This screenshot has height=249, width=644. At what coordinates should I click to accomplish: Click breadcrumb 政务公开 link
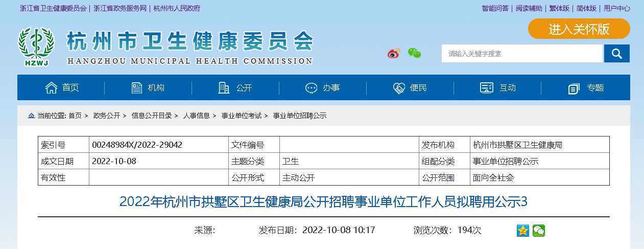(106, 116)
